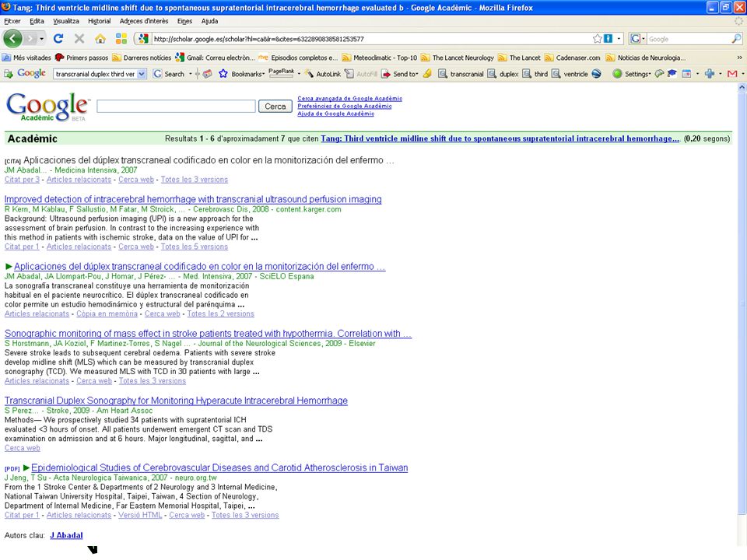Go to the Home page icon
Viewport: 747px width, 560px height.
(x=100, y=39)
